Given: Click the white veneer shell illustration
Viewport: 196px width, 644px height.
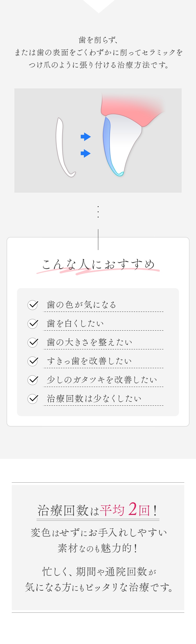Looking at the screenshot, I should 65,147.
